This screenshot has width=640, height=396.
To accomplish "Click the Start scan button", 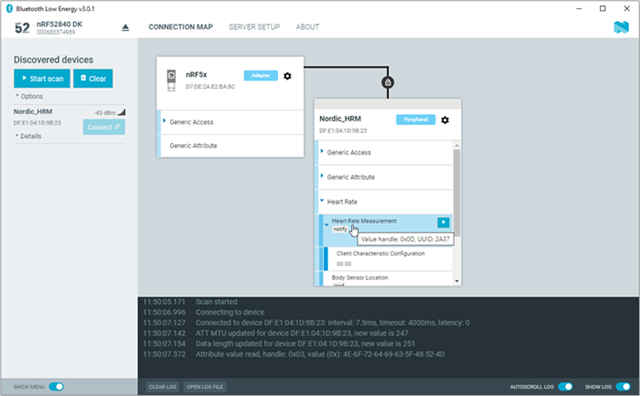I will click(42, 78).
